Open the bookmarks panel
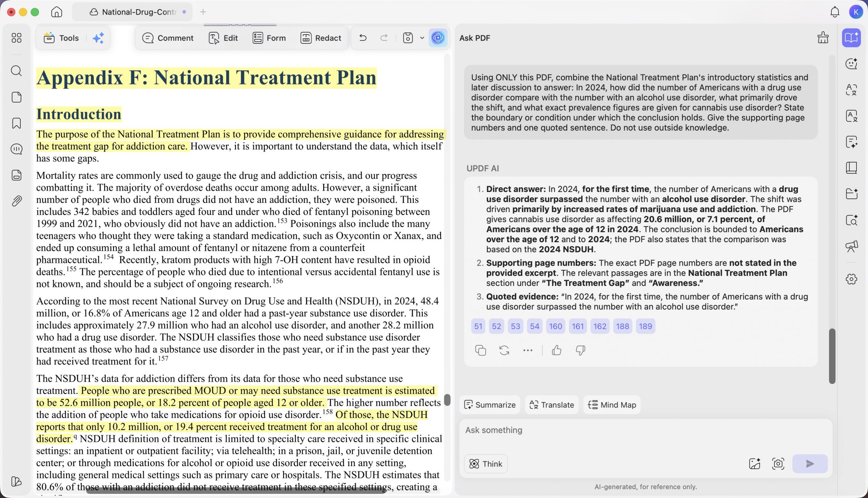 16,123
